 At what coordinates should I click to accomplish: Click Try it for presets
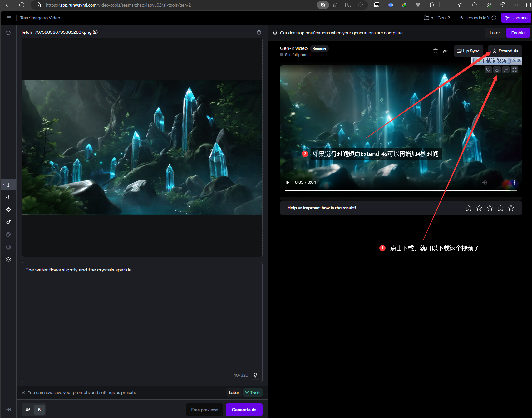[x=253, y=393]
